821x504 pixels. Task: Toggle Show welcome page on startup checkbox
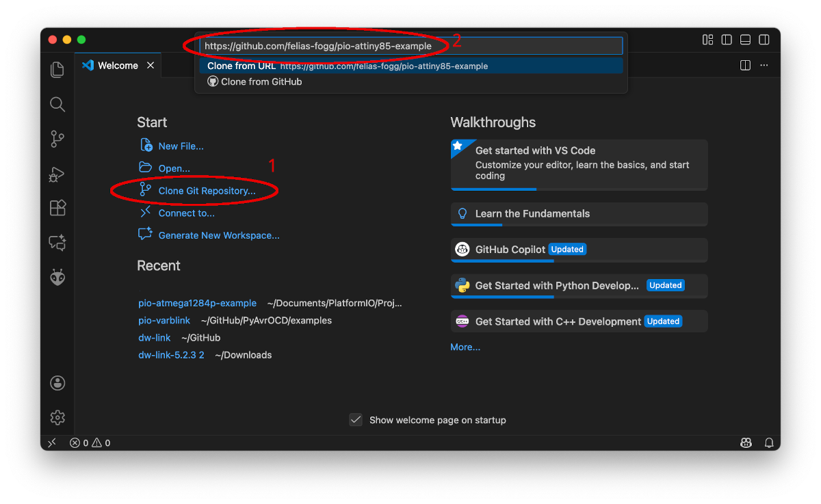click(x=356, y=420)
